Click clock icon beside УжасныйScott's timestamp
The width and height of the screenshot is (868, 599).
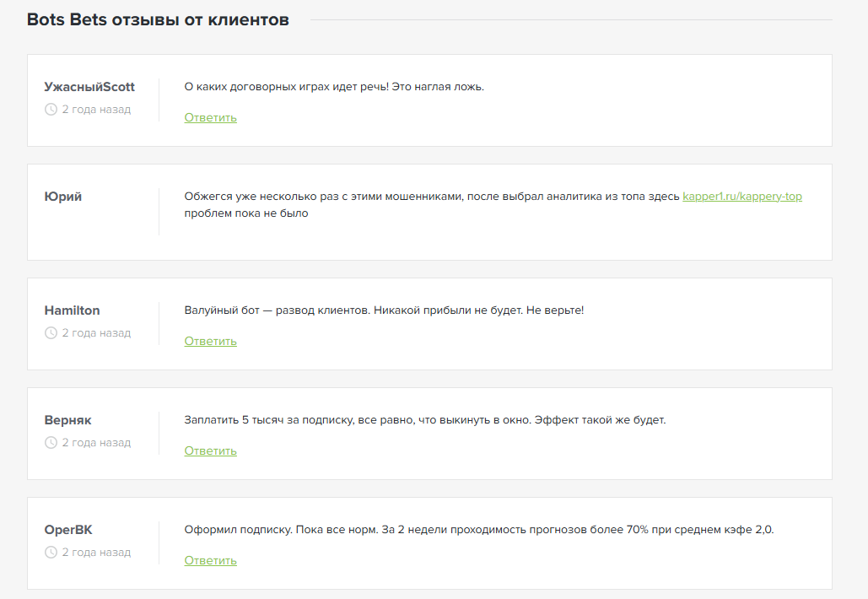pos(51,110)
